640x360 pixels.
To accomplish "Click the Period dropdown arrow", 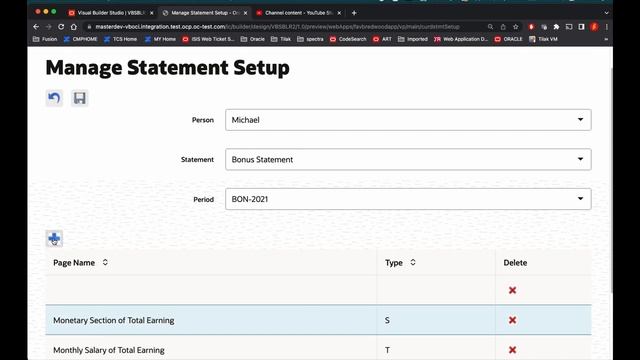I will [580, 199].
